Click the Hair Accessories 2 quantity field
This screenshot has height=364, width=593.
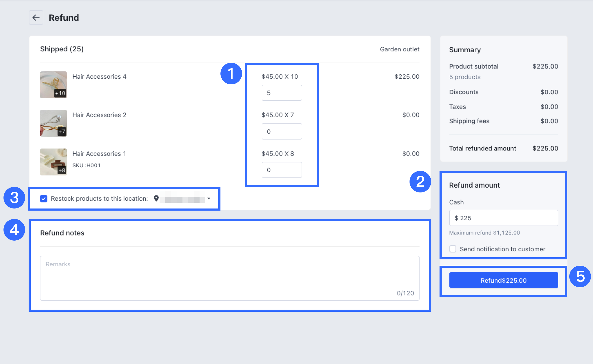281,132
